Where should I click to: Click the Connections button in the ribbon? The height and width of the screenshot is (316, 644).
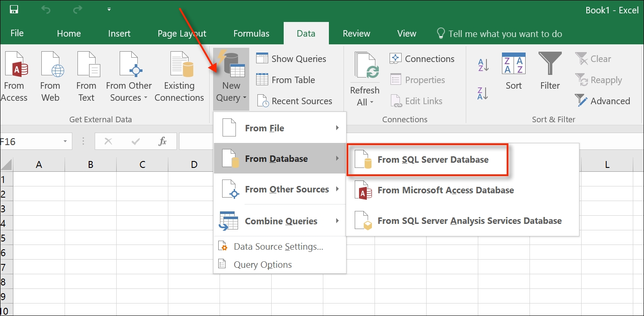tap(422, 59)
